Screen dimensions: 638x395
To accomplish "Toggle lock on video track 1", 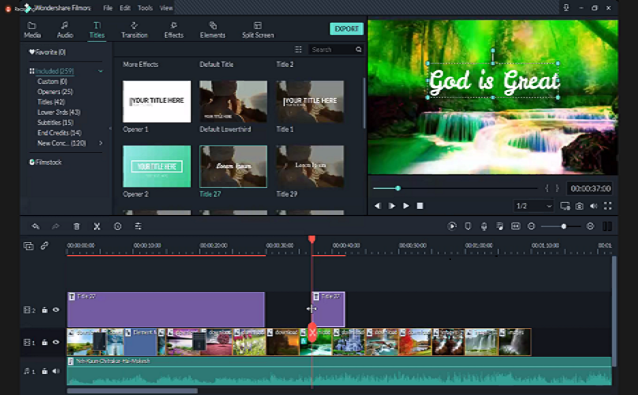I will (44, 342).
